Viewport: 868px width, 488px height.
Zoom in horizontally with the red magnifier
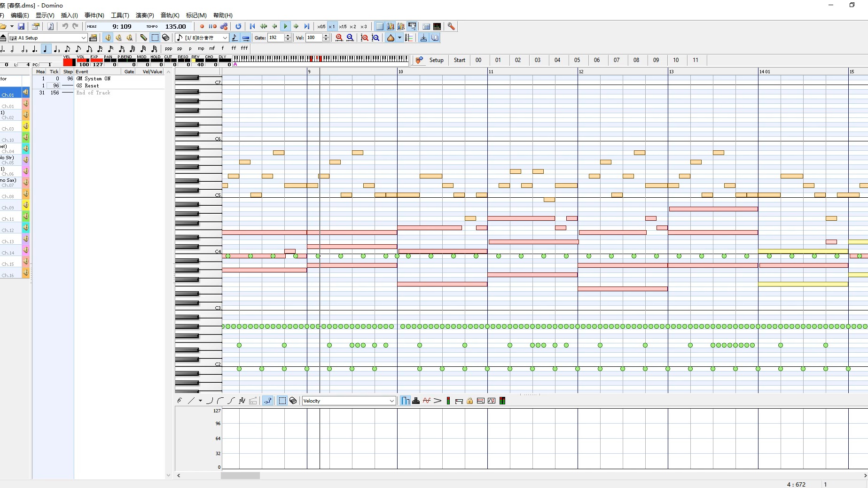tap(339, 38)
